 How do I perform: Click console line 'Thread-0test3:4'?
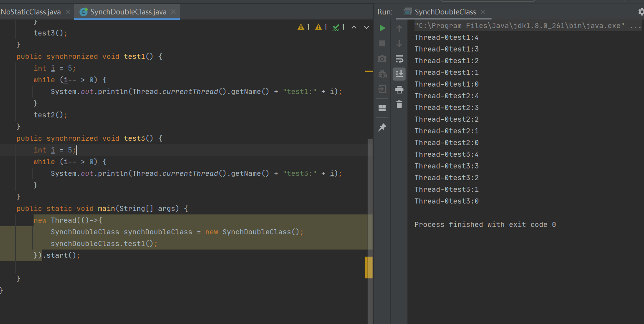click(447, 154)
